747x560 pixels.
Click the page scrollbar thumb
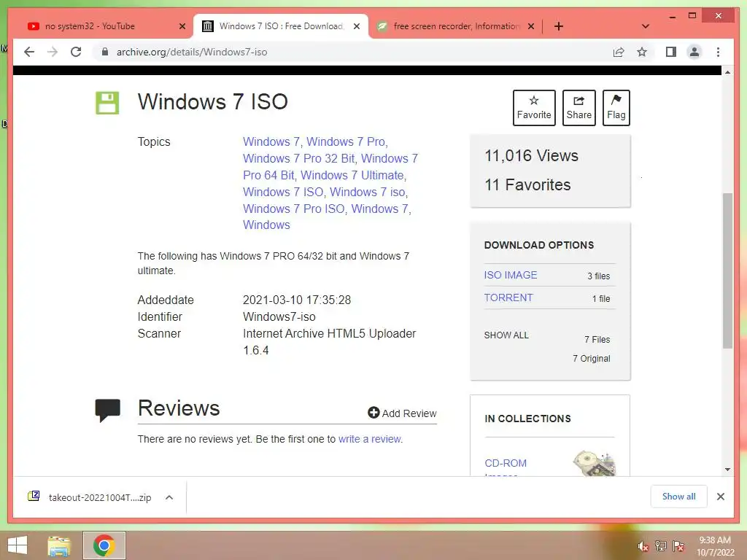727,271
